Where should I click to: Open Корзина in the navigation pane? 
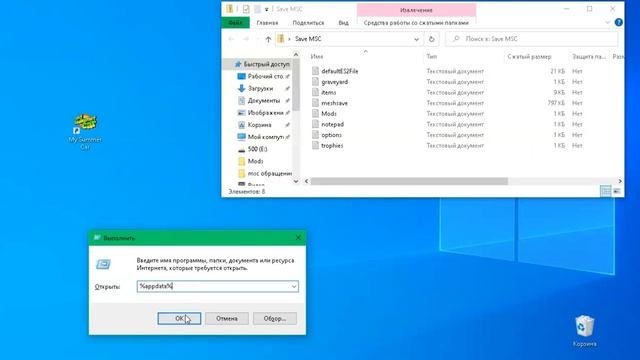click(259, 125)
